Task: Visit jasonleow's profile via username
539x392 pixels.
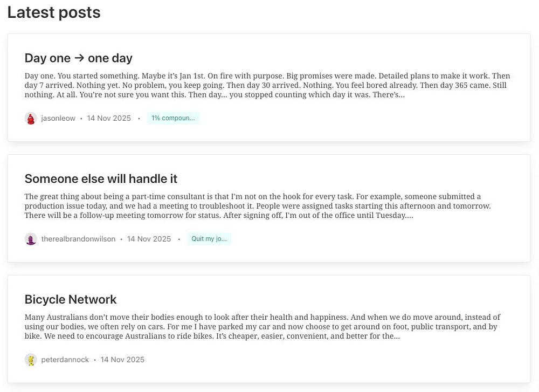Action: tap(58, 119)
